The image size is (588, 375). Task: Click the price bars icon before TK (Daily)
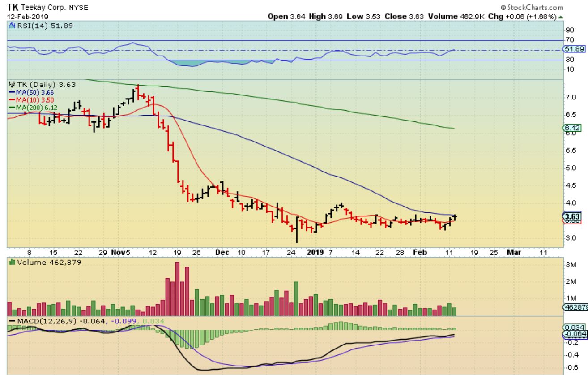pos(12,84)
